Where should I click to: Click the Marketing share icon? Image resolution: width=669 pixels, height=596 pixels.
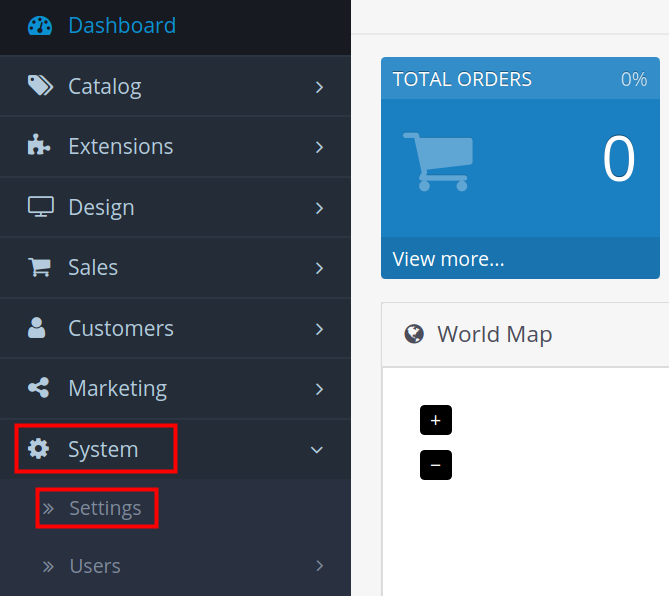(x=39, y=388)
